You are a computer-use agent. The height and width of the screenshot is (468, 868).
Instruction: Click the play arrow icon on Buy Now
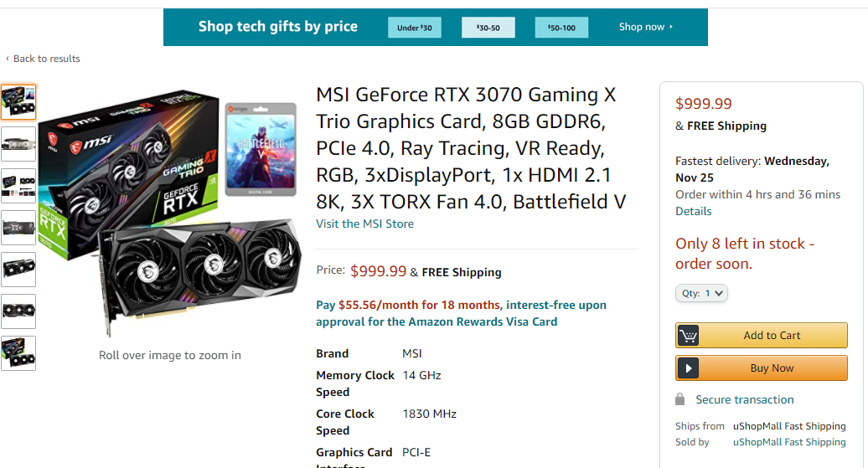[x=689, y=368]
